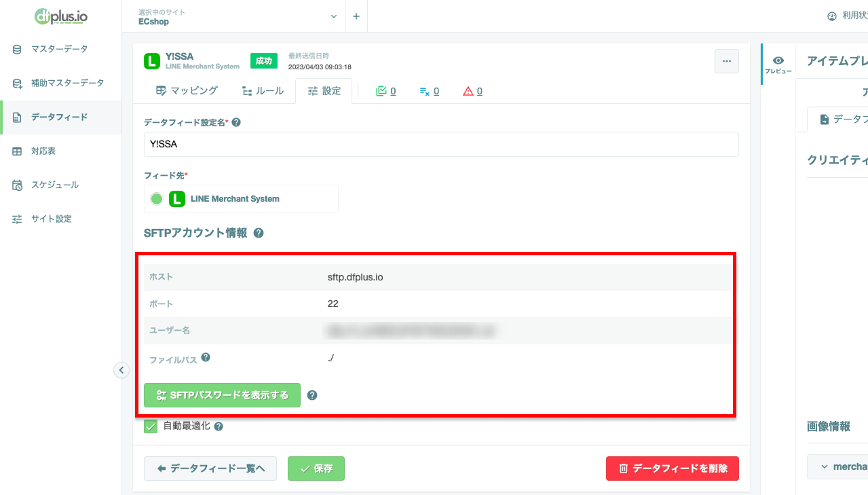Toggle the 自動最適化 checkbox
Image resolution: width=868 pixels, height=495 pixels.
coord(151,426)
